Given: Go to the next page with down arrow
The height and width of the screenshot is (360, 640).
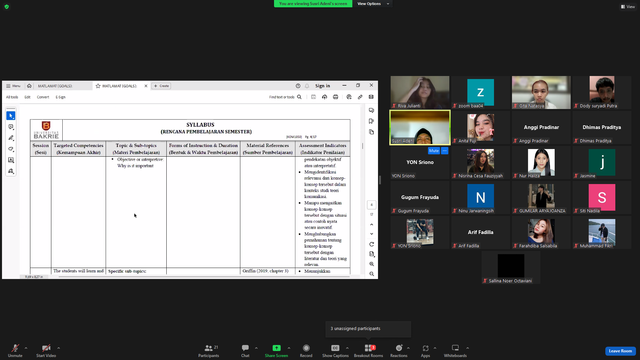Looking at the screenshot, I should click(371, 234).
